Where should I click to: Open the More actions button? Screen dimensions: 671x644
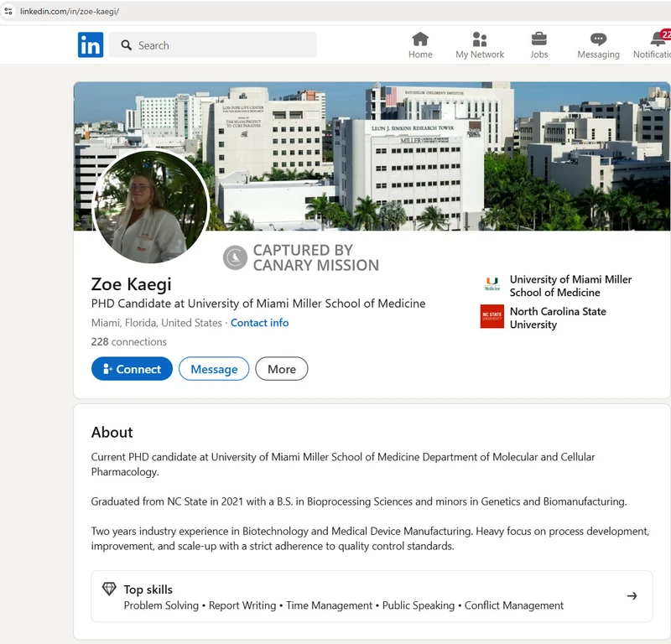282,369
